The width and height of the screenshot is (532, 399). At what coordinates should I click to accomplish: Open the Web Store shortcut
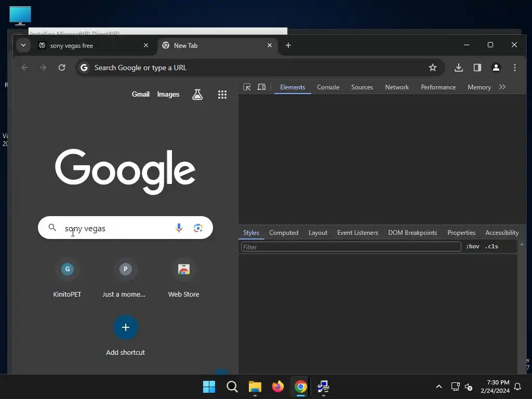click(x=183, y=278)
